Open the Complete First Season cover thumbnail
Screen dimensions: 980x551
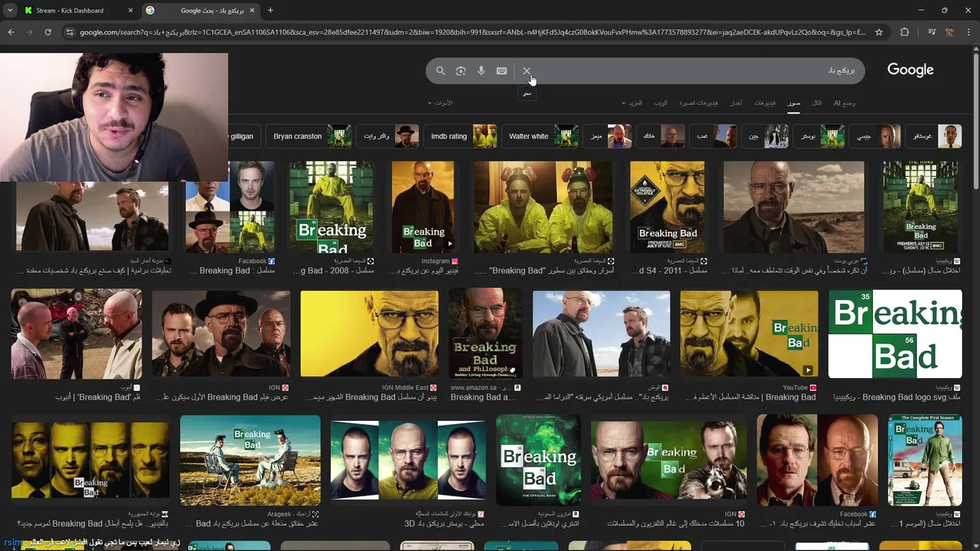pos(925,460)
